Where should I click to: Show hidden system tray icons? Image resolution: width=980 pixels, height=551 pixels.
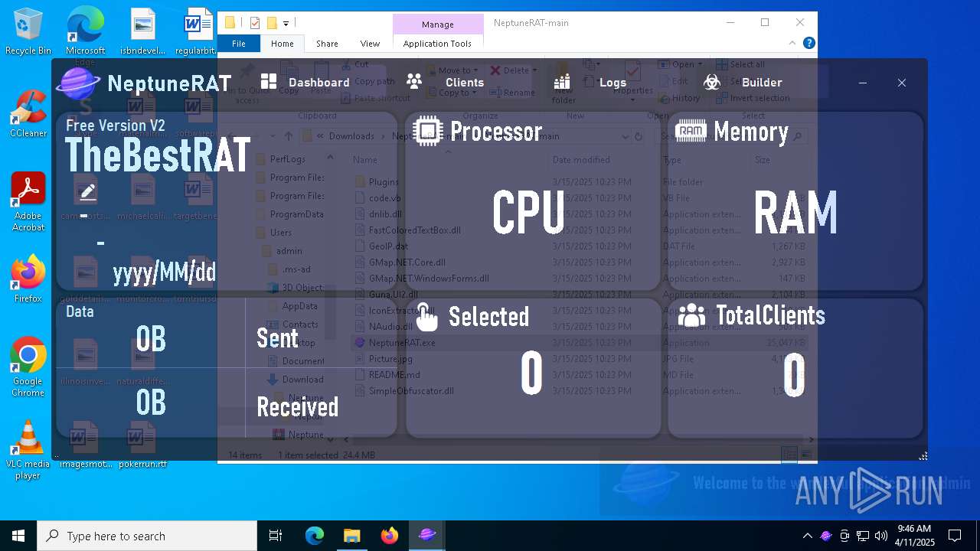point(807,536)
